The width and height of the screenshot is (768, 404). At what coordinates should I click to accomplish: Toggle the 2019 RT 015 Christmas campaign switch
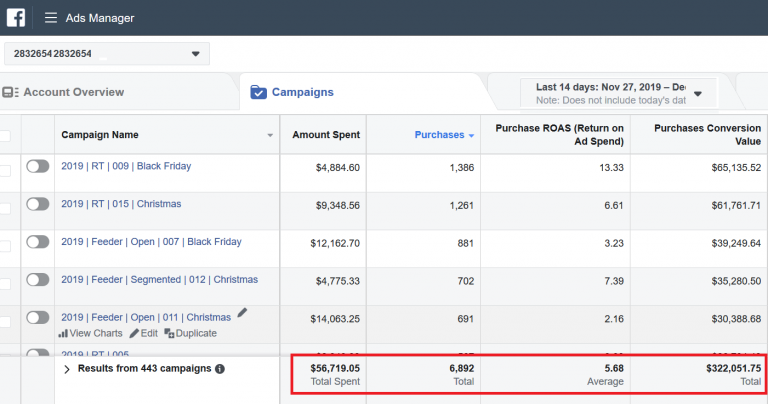point(38,204)
